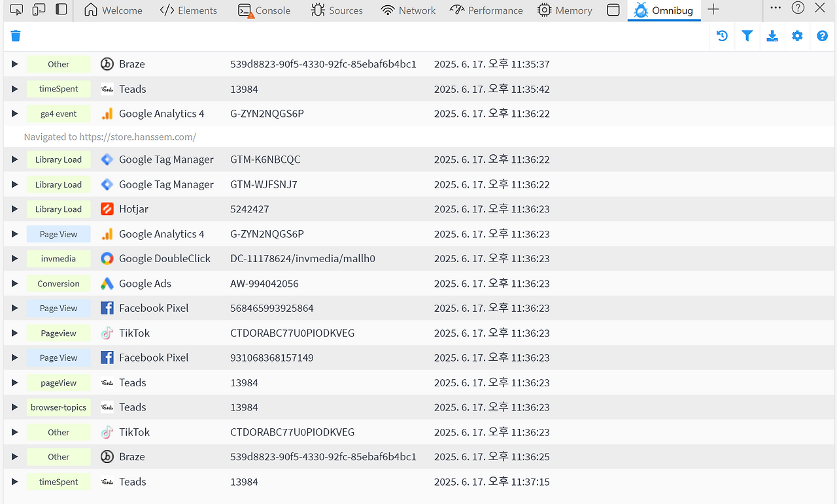The image size is (837, 504).
Task: Click the 'Conversion' event badge
Action: [x=59, y=284]
